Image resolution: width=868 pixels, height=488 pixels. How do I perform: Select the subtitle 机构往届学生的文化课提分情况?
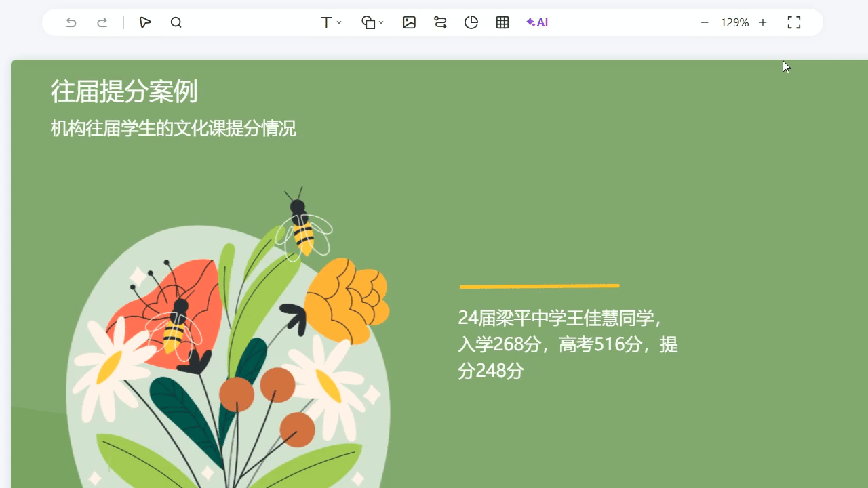pyautogui.click(x=173, y=128)
